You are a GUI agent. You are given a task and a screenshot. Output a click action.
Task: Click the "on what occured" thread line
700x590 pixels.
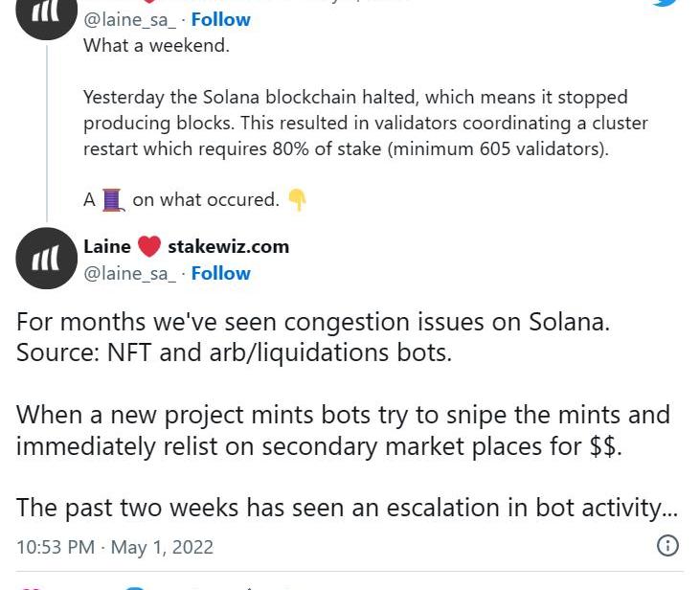pyautogui.click(x=205, y=199)
